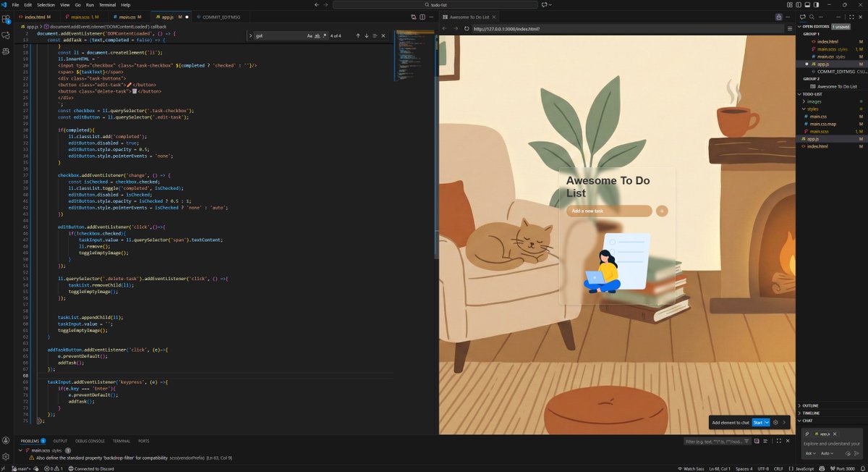Open JavaScript language mode selector
This screenshot has width=868, height=472.
click(x=804, y=468)
